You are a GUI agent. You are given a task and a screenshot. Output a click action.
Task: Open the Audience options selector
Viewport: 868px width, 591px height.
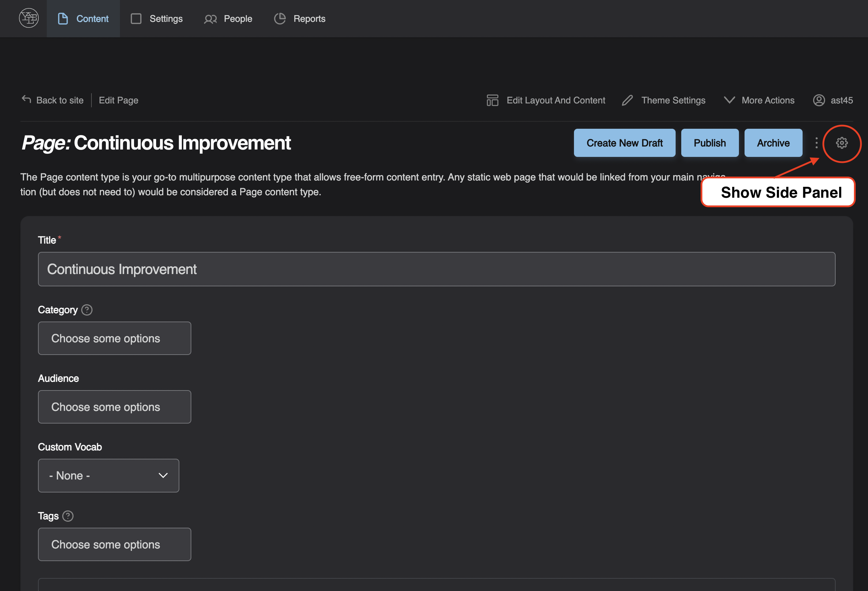(x=115, y=407)
